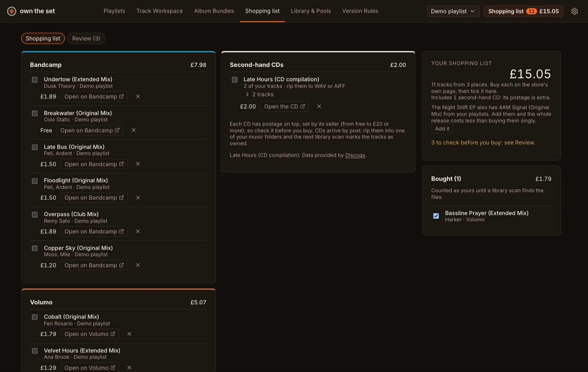Open Undertow on Bandcamp
Screen dimensions: 588x372
click(94, 97)
